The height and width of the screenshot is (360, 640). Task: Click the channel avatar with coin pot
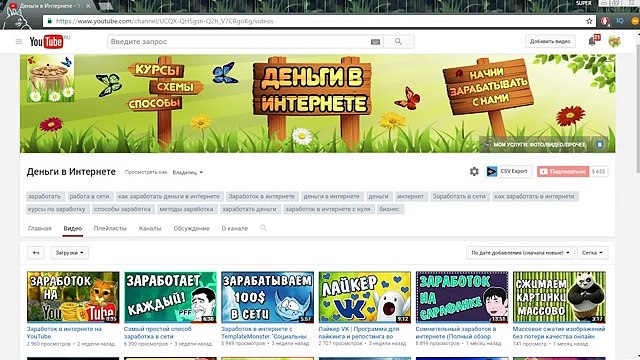51,79
